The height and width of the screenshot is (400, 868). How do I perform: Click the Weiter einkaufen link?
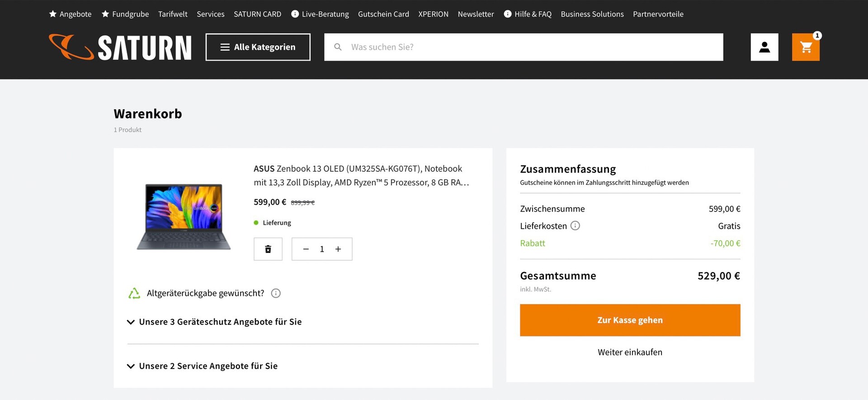(x=630, y=352)
